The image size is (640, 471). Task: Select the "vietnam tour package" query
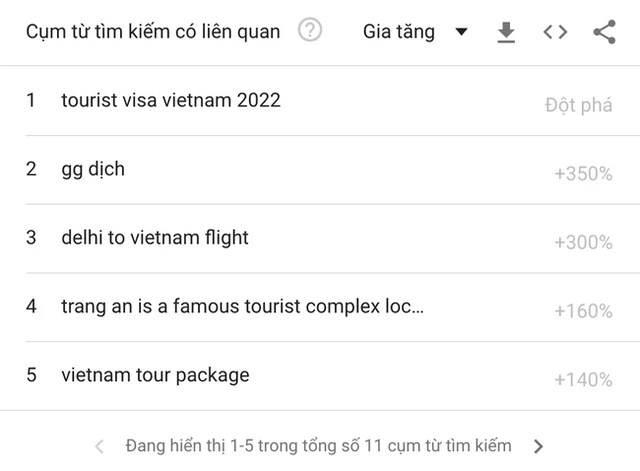pos(155,375)
